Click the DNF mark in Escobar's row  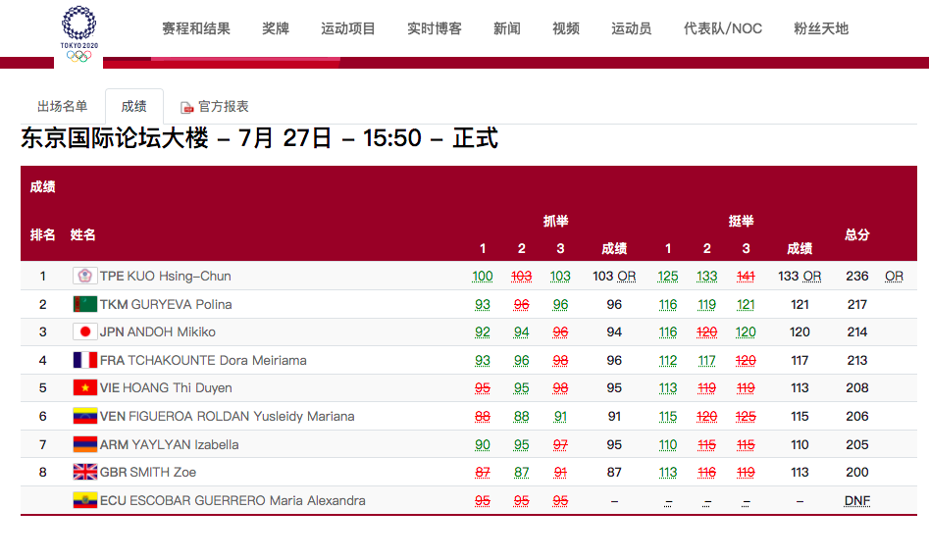(856, 500)
